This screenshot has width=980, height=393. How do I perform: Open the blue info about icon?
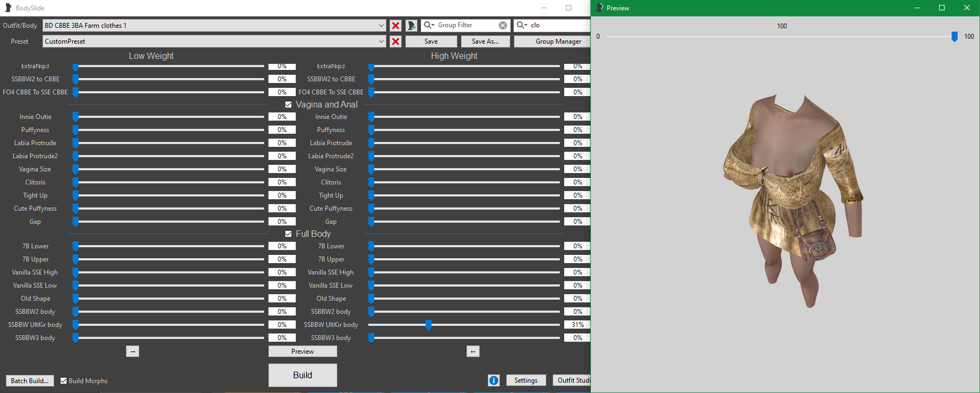[494, 380]
